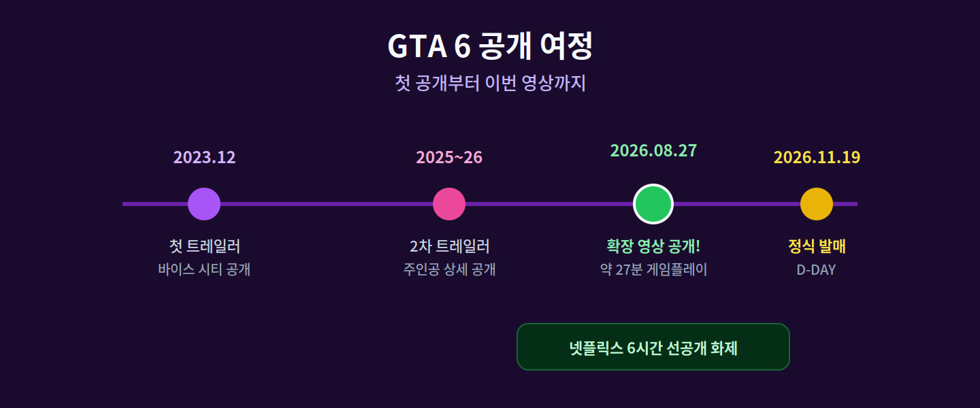Click the yellow 2026.11.19 date text
The width and height of the screenshot is (980, 408).
pyautogui.click(x=817, y=157)
